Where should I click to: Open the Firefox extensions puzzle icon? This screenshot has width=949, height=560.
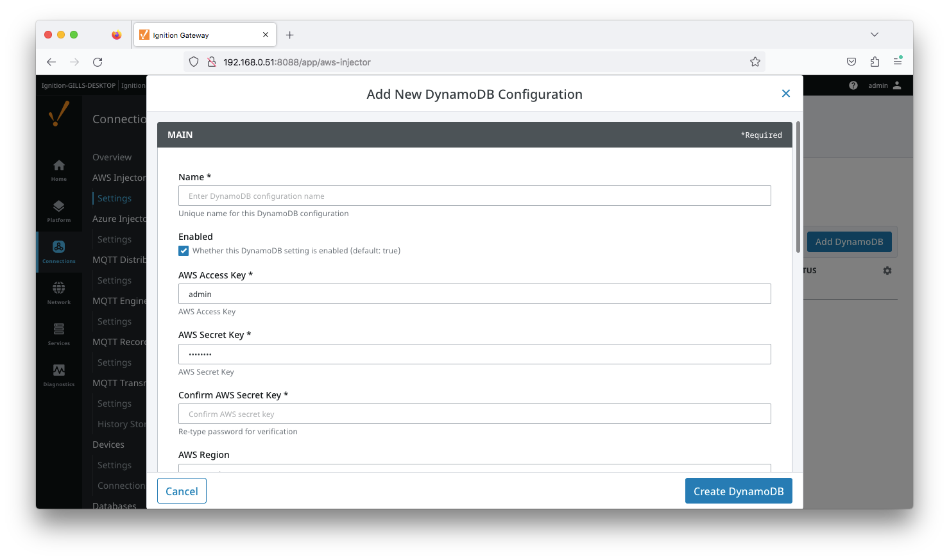[x=875, y=62]
